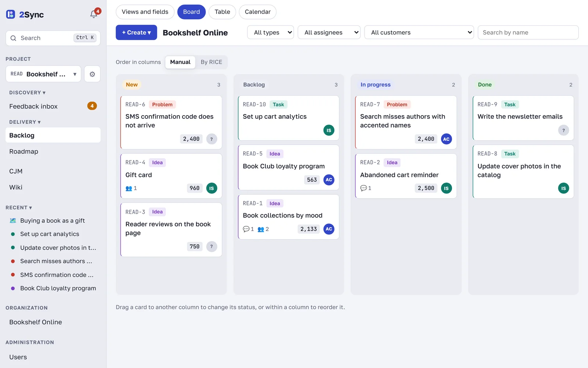Open project settings gear

(x=92, y=74)
